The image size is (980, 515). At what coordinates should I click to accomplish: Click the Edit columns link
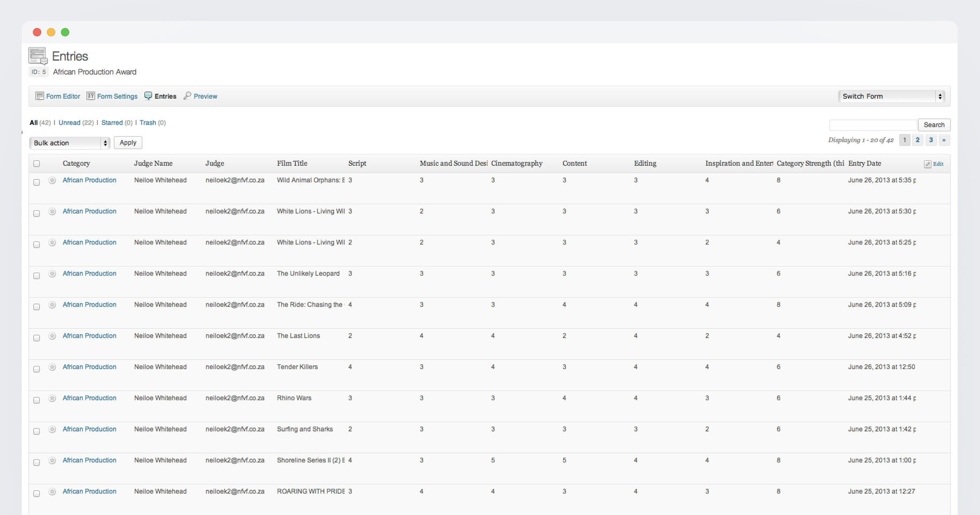pos(938,164)
